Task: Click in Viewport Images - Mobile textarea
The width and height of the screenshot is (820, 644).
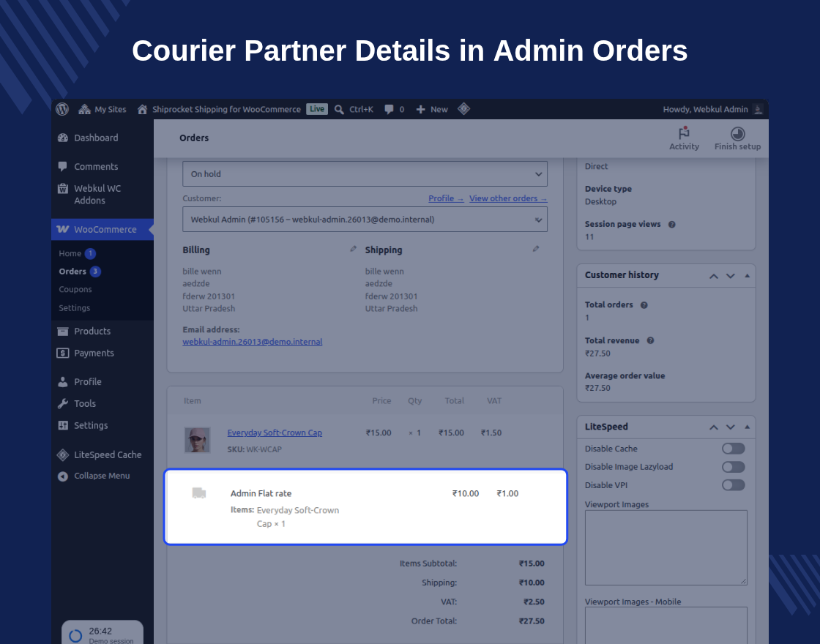Action: [x=666, y=625]
